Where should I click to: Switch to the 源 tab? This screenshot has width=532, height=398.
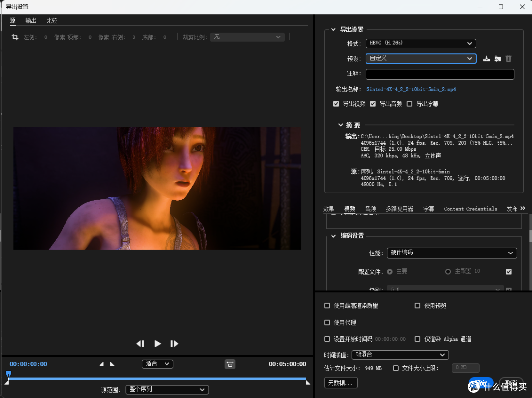tap(13, 20)
